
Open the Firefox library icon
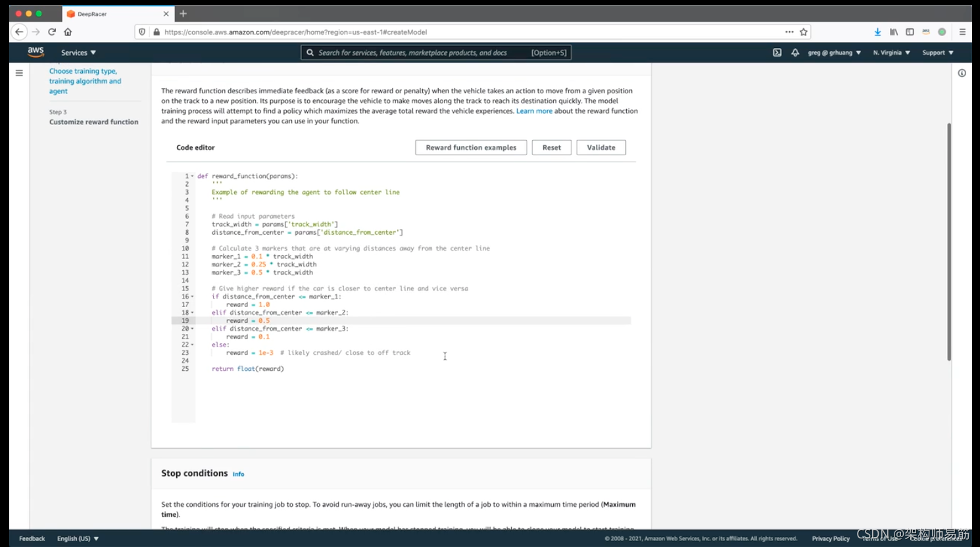coord(894,32)
